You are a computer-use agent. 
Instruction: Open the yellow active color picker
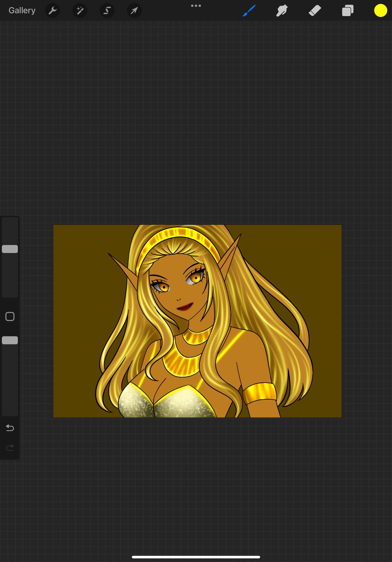[x=381, y=10]
